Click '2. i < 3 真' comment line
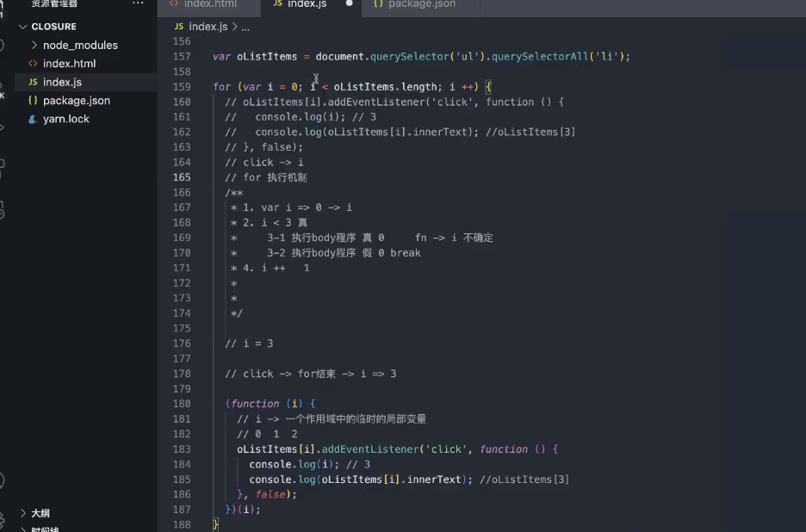Viewport: 806px width, 532px height. point(275,223)
